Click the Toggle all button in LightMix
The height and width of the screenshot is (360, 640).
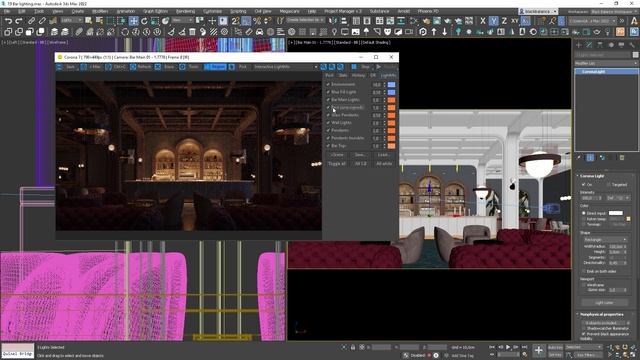(x=337, y=164)
